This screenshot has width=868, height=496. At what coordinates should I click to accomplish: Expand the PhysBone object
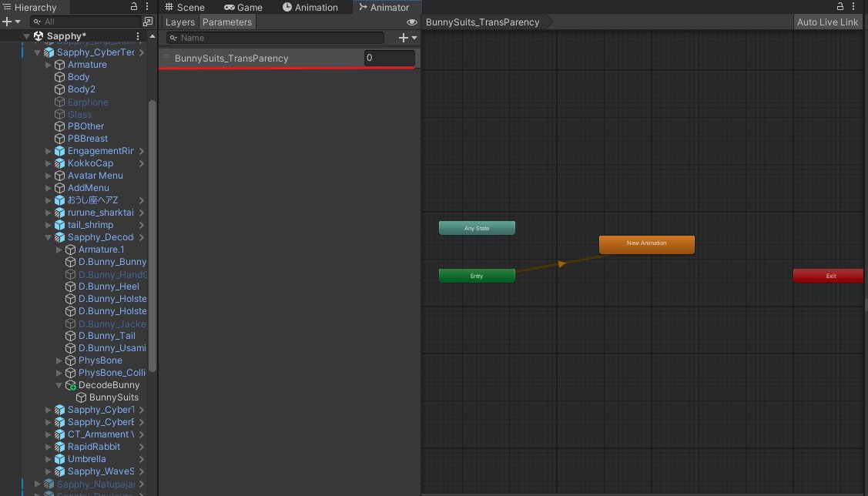click(x=59, y=360)
